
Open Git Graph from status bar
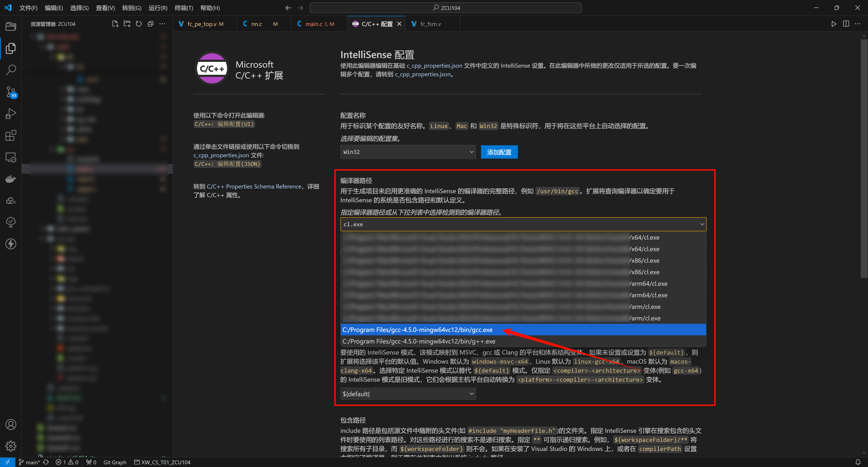coord(115,462)
